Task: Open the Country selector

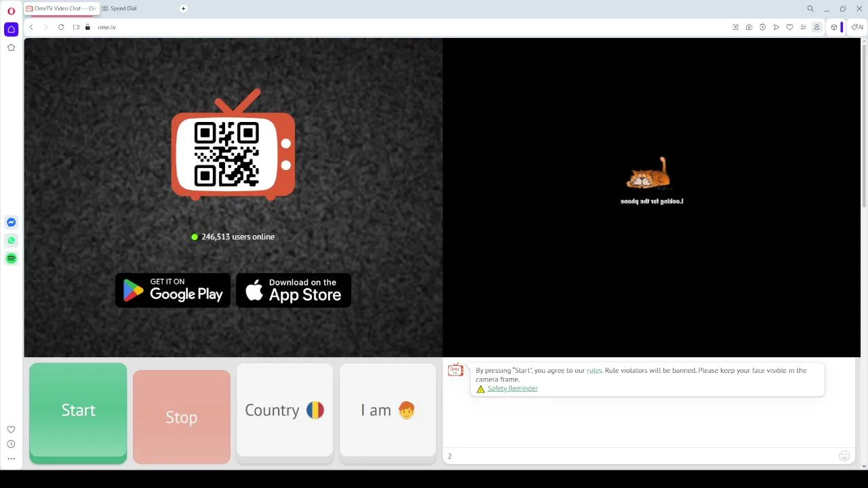Action: pos(285,410)
